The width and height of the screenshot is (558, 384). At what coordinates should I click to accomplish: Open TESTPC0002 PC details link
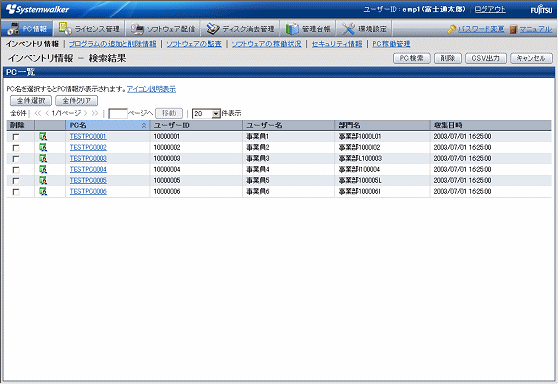(x=88, y=147)
